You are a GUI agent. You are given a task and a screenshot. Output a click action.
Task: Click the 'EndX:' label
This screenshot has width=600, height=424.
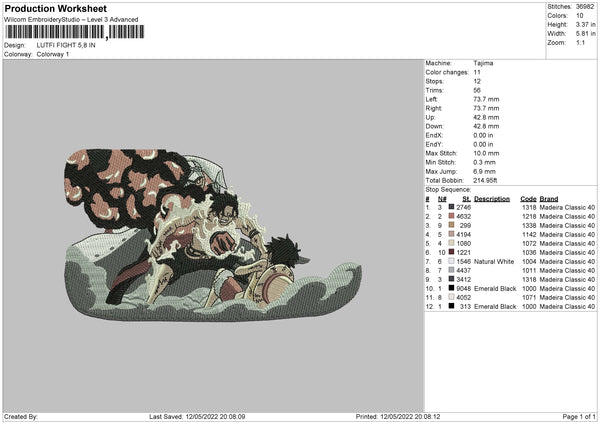(434, 135)
